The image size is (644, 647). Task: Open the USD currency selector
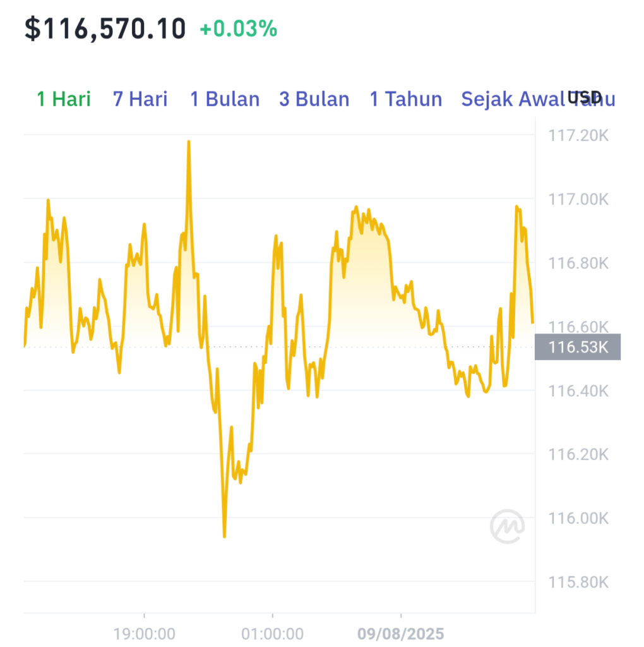click(585, 97)
